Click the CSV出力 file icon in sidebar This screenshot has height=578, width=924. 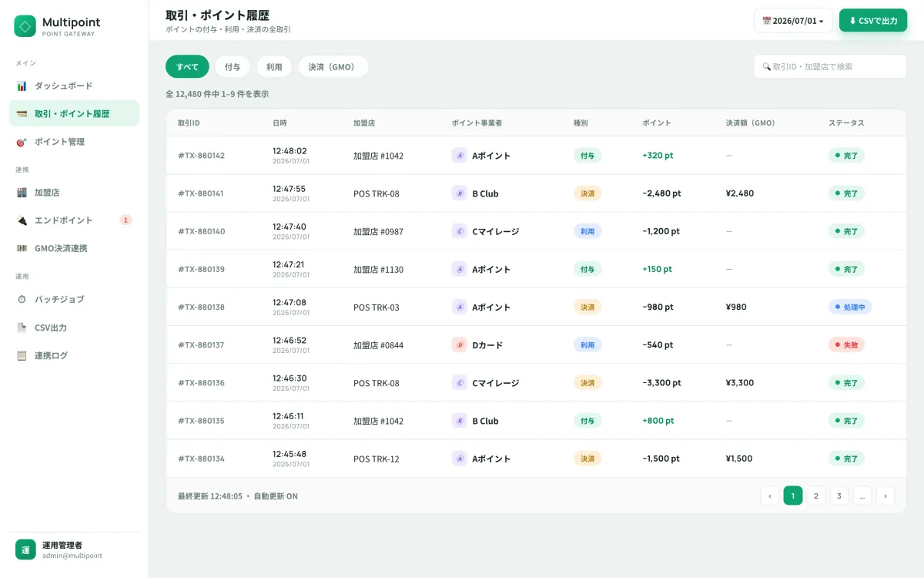coord(22,328)
